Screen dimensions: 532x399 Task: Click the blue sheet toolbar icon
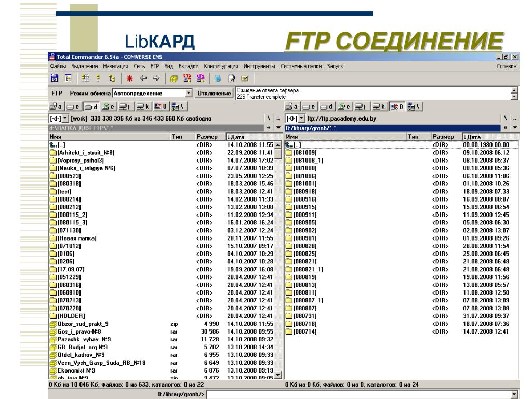click(218, 78)
